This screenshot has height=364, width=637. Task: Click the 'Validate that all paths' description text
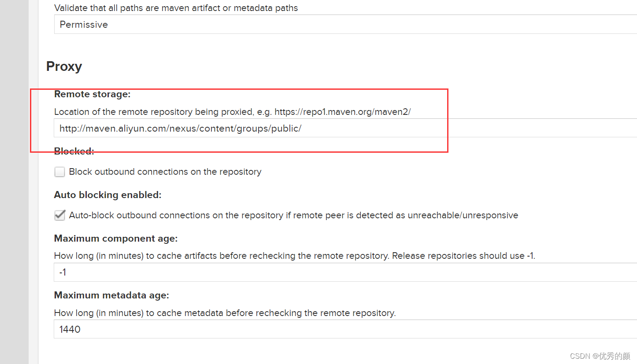[176, 8]
